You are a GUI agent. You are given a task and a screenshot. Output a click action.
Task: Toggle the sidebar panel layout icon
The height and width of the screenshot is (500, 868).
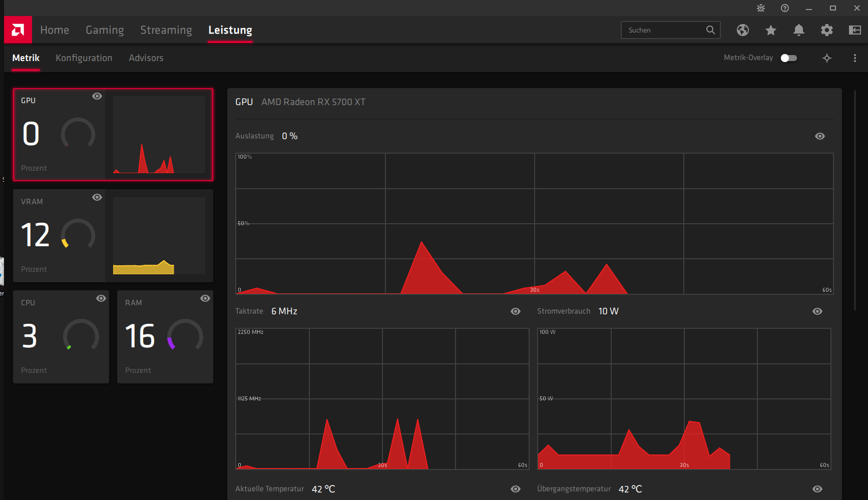[x=855, y=30]
